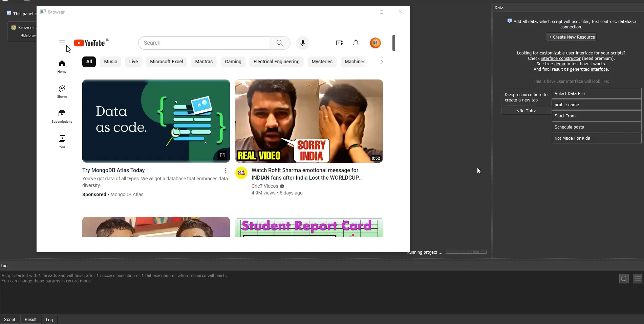Click the search icon in the Log panel
Viewport: 644px width, 324px height.
[x=624, y=279]
